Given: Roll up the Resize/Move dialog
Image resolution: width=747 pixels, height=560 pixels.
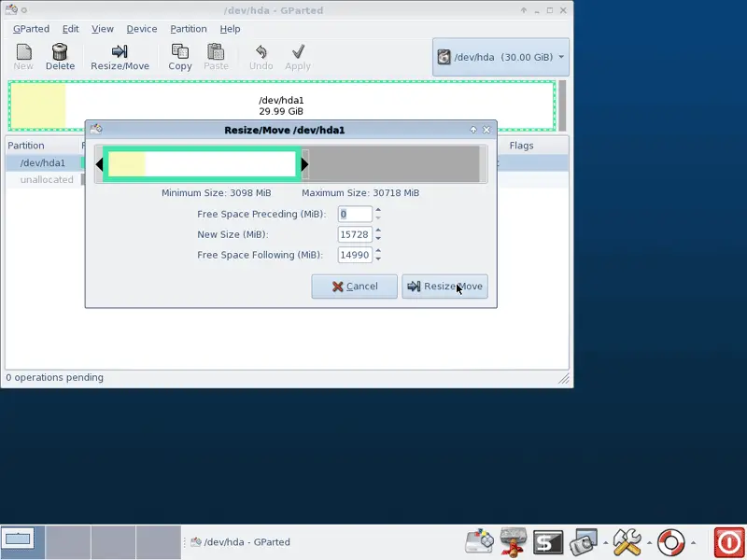Looking at the screenshot, I should 473,130.
